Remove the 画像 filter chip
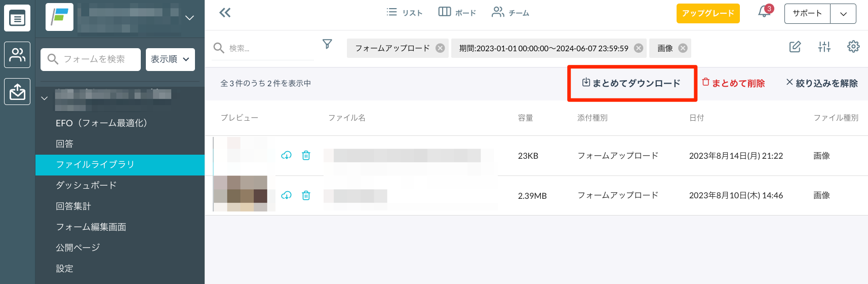The width and height of the screenshot is (868, 284). 683,48
